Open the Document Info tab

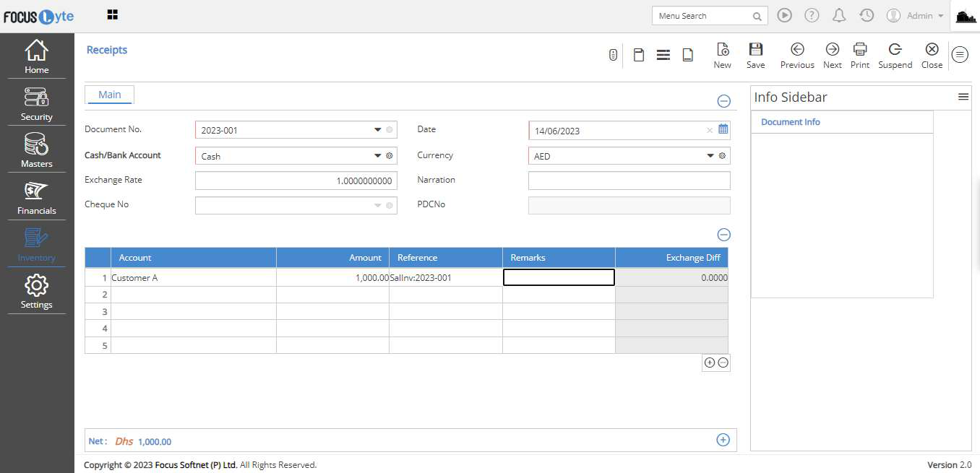point(791,122)
